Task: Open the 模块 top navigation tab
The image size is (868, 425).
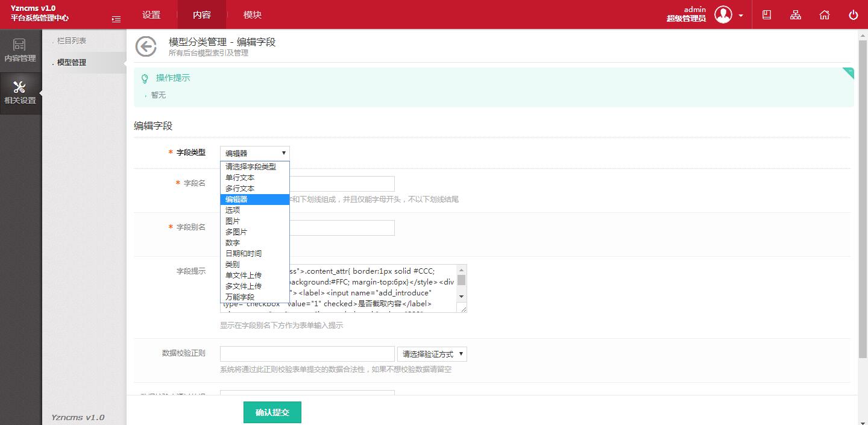Action: [x=253, y=15]
